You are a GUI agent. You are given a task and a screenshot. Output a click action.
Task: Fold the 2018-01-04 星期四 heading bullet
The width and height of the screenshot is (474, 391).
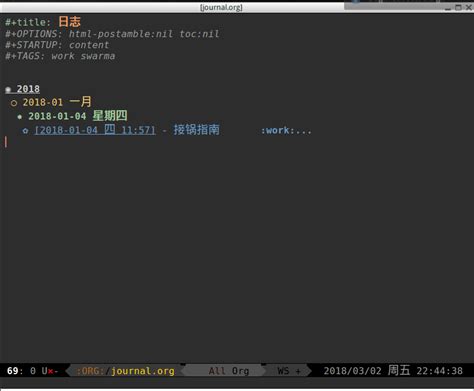[20, 117]
